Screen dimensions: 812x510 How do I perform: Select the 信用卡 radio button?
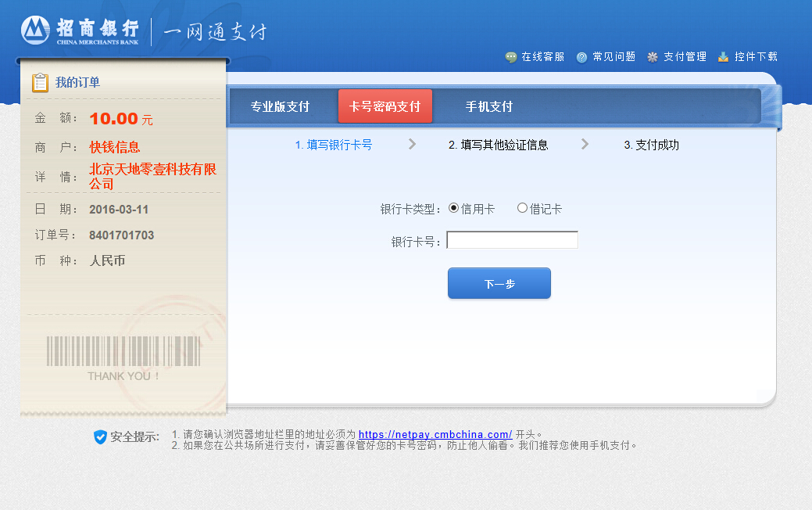pyautogui.click(x=453, y=208)
